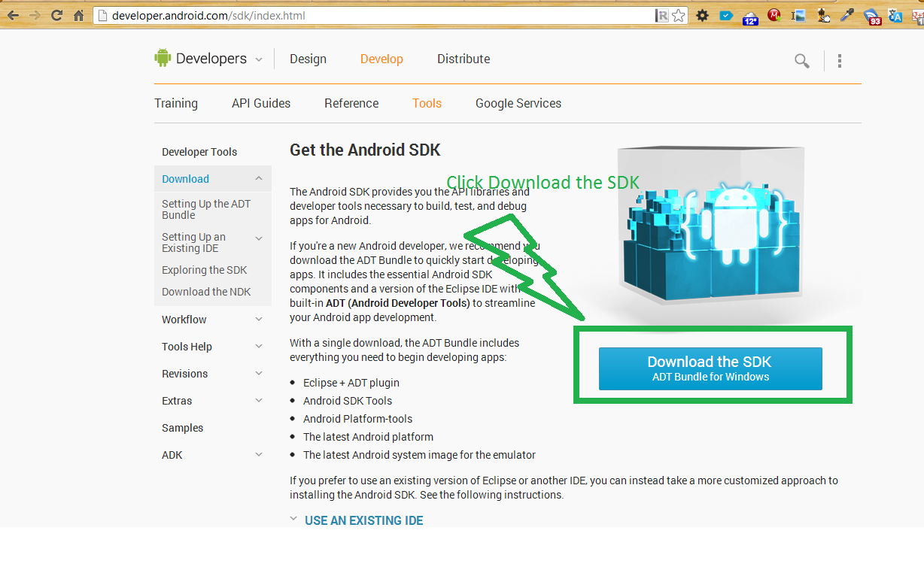Click the blue checkmark tag extension
Image resolution: width=924 pixels, height=576 pixels.
pos(726,15)
